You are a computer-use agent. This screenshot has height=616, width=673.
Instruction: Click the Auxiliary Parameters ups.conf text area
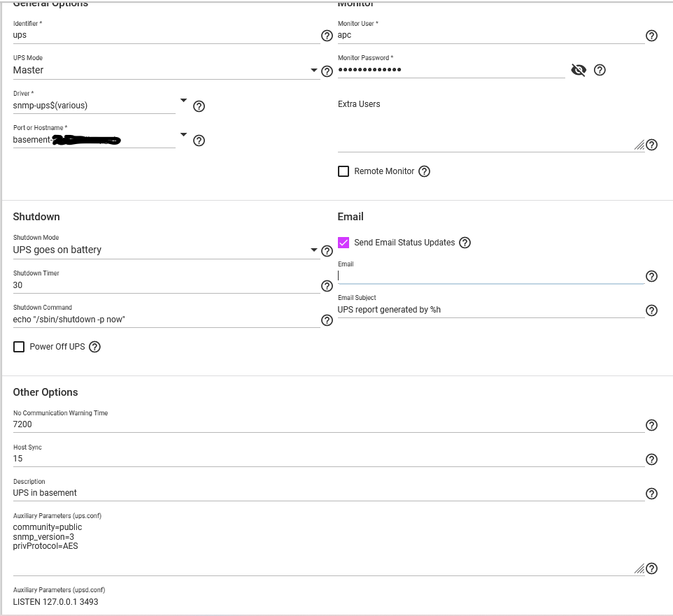(x=329, y=548)
